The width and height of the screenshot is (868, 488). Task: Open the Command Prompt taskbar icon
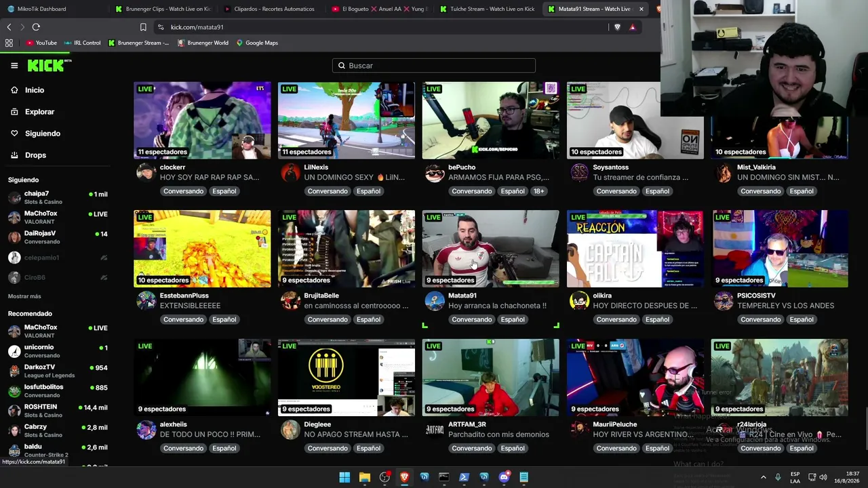444,477
